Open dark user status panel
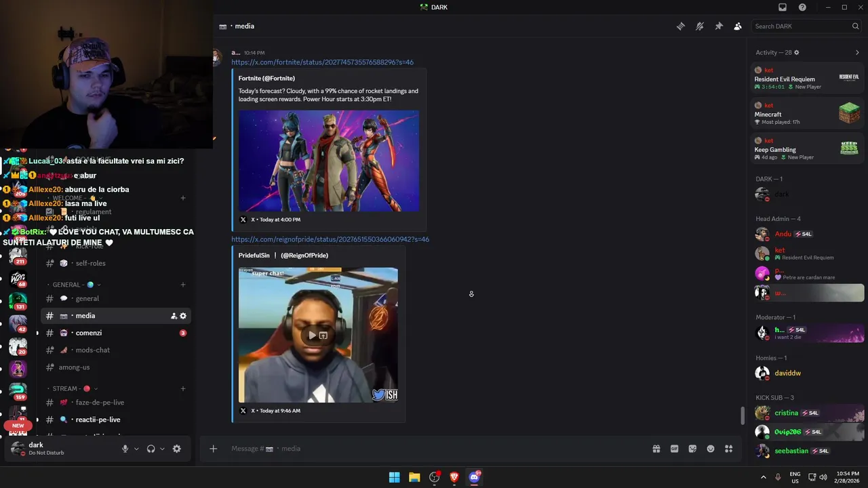 pyautogui.click(x=61, y=449)
